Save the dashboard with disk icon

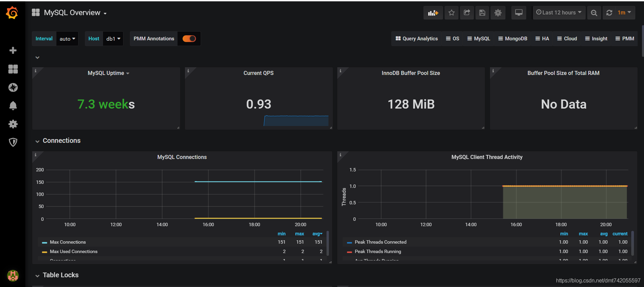click(x=482, y=13)
